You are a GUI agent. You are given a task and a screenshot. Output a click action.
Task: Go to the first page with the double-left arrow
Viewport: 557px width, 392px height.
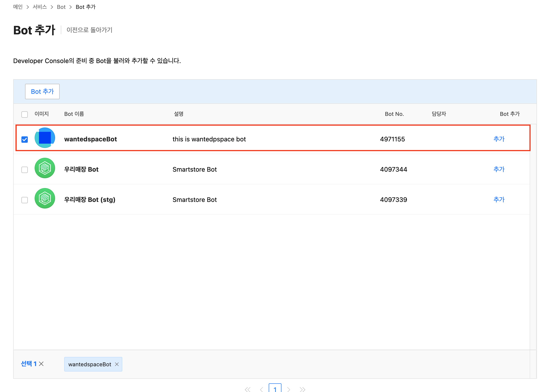248,389
